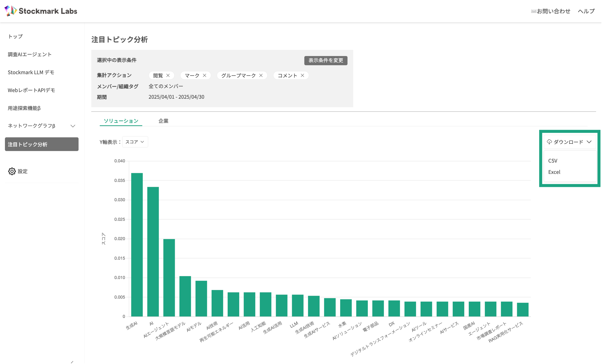
Task: Click the デジタルトランスフォーメーション axis label
Action: pyautogui.click(x=380, y=339)
